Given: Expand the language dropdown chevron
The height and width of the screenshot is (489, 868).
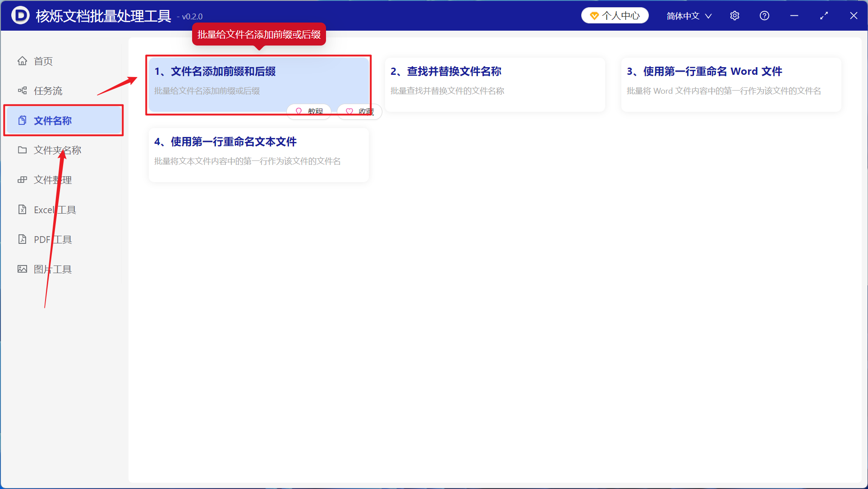Looking at the screenshot, I should coord(708,16).
